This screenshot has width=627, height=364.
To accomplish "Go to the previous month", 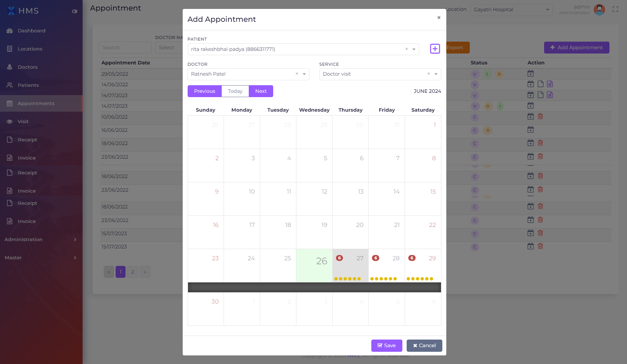I will tap(204, 91).
